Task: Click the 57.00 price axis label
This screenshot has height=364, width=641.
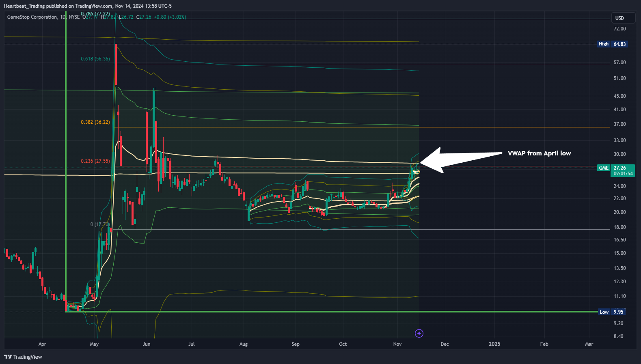Action: tap(620, 62)
